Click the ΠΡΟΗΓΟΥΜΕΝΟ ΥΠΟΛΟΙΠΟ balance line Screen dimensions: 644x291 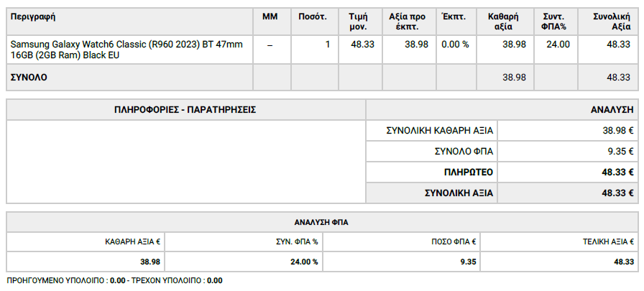click(115, 281)
